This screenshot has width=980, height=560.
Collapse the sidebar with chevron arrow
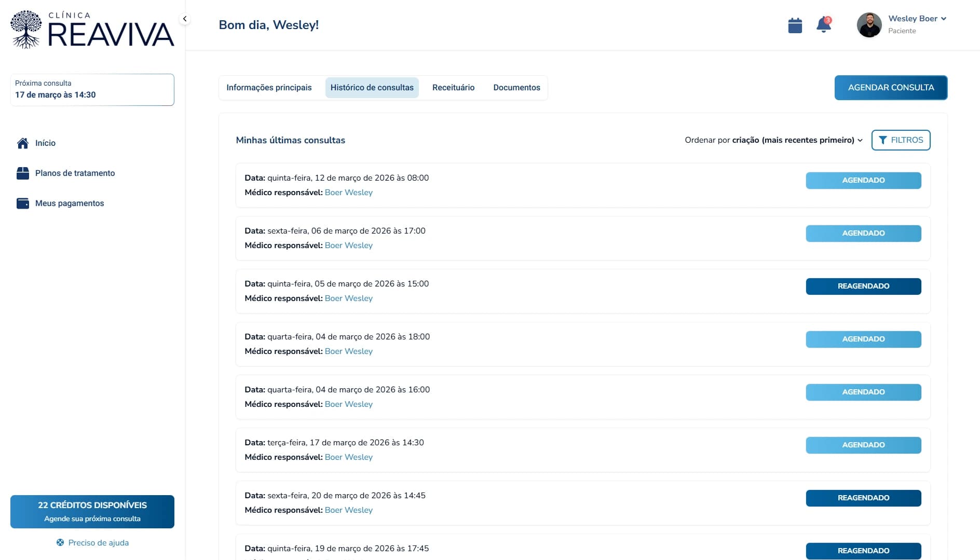(184, 19)
